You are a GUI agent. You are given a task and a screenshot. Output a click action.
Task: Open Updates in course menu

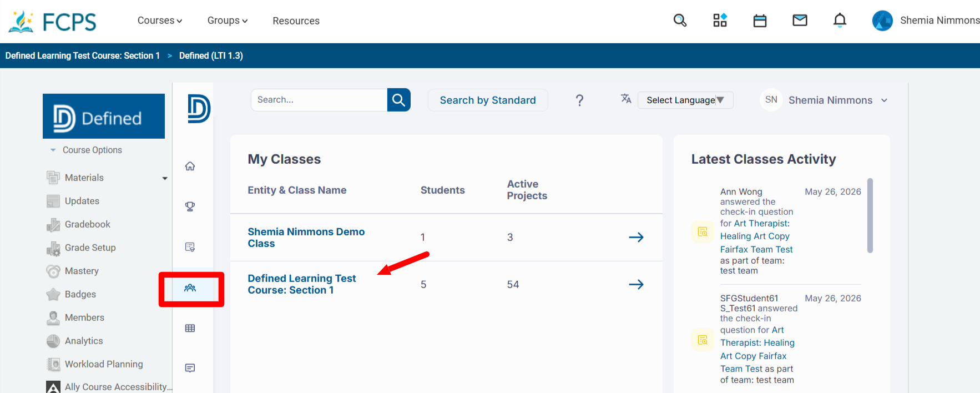(x=82, y=201)
